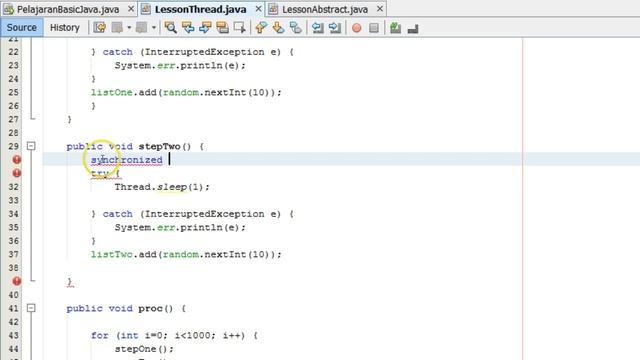Collapse the stepTwo method fold
This screenshot has width=640, height=360.
(31, 146)
